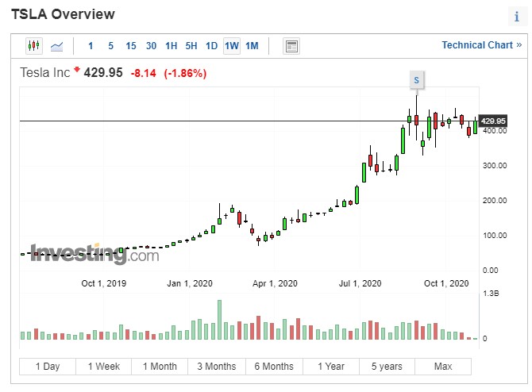The image size is (532, 392).
Task: Choose the 3 Months range tab
Action: click(x=217, y=367)
